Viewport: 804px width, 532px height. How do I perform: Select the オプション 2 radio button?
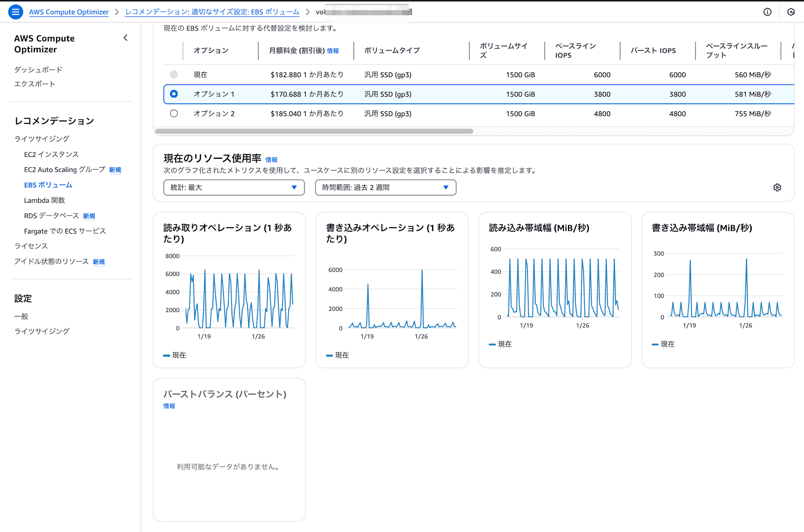[x=174, y=113]
